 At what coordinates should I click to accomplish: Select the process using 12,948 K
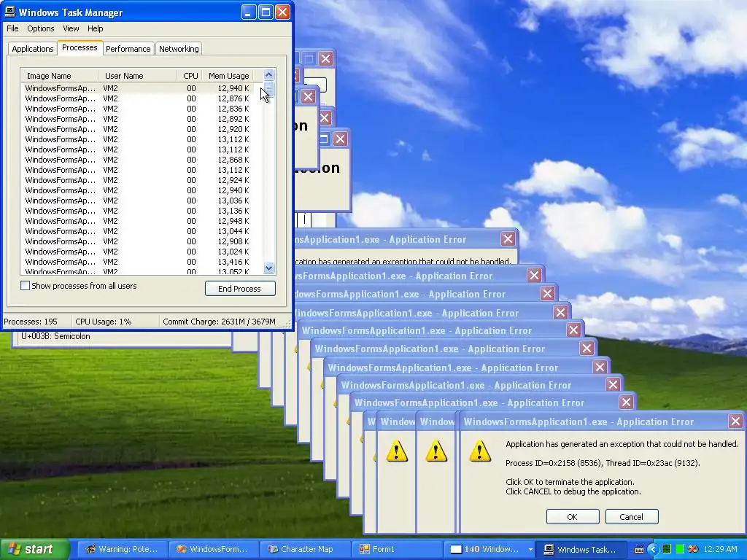pos(141,221)
